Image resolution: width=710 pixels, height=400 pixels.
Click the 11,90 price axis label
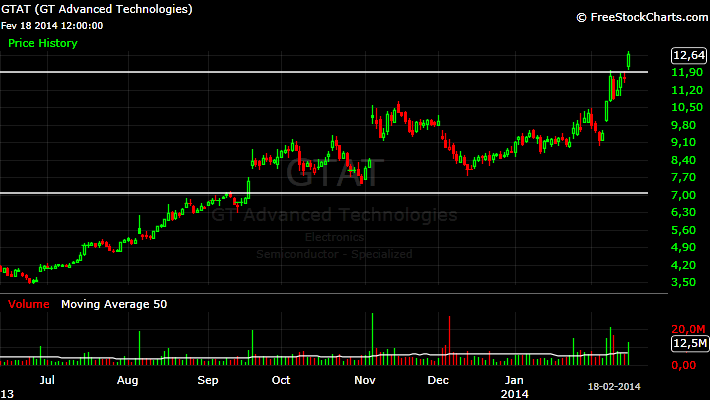point(687,72)
